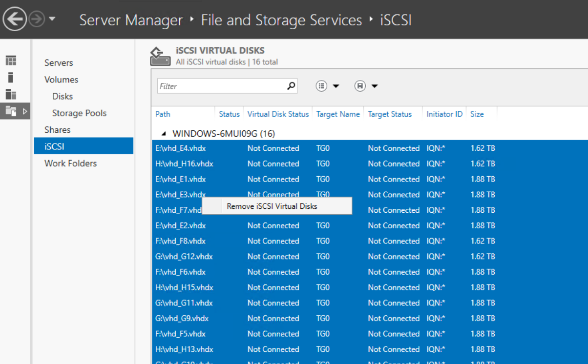Collapse the WINDOWS-6MUI09G group
The height and width of the screenshot is (364, 588).
click(x=164, y=134)
